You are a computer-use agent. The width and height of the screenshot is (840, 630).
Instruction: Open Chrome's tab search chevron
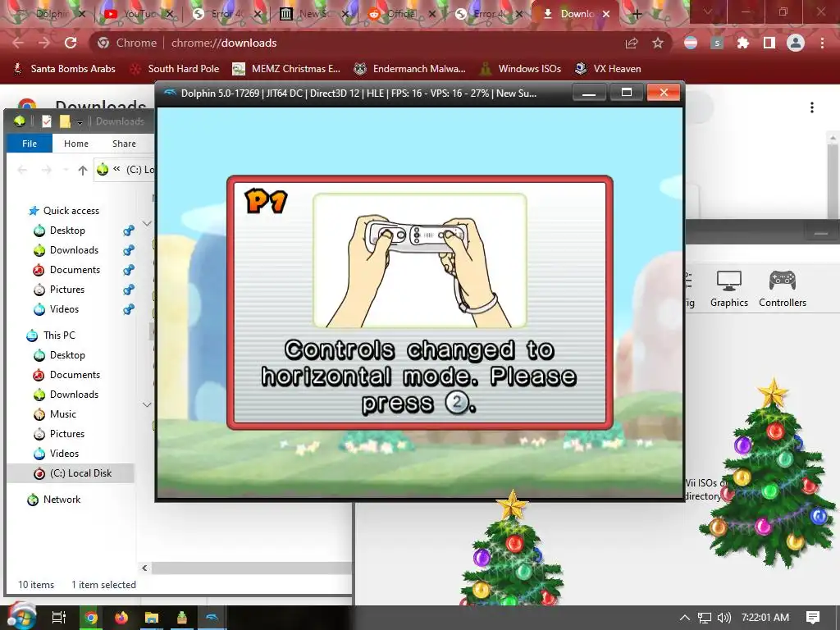pos(708,11)
